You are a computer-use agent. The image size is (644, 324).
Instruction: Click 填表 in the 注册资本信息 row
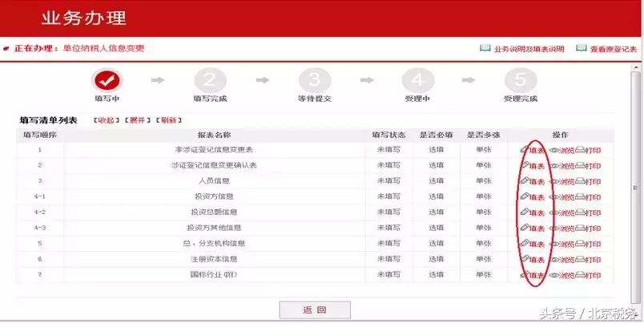pyautogui.click(x=533, y=260)
